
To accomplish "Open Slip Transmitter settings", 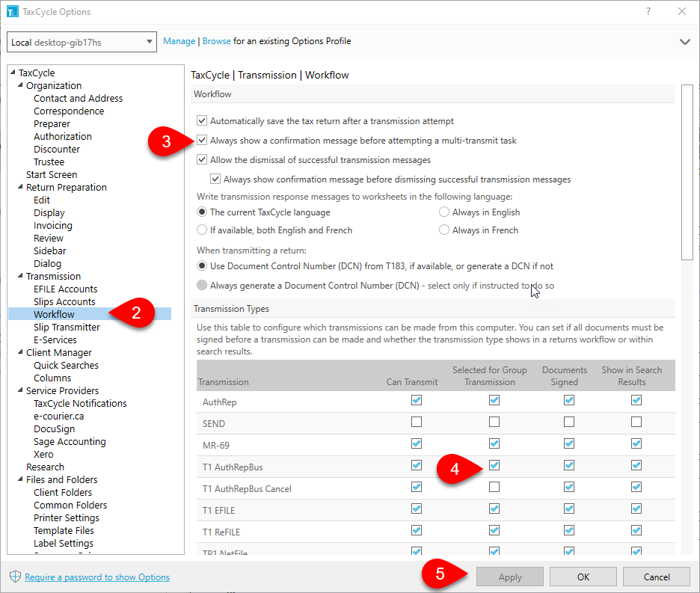I will [67, 328].
